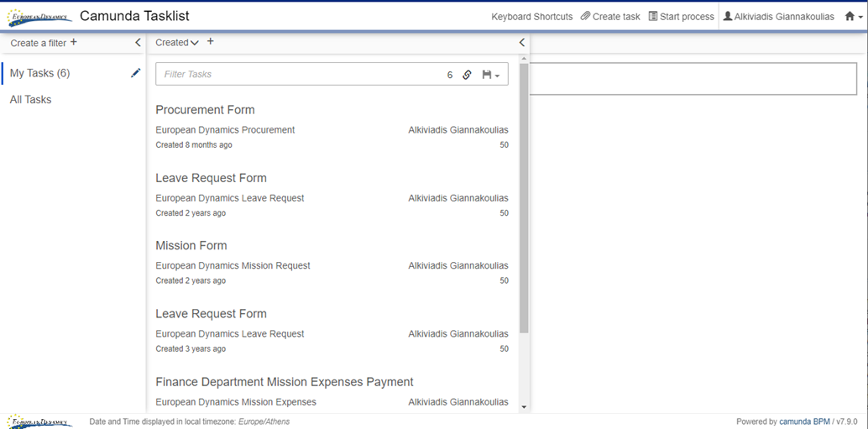Click 'Created 8 months ago' text

(x=194, y=145)
